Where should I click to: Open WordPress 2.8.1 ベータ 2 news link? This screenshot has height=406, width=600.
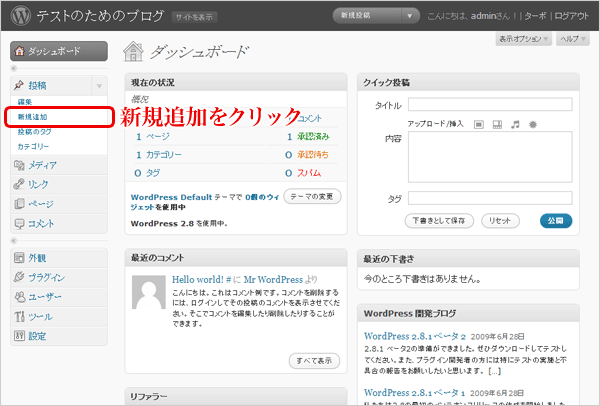pos(415,336)
